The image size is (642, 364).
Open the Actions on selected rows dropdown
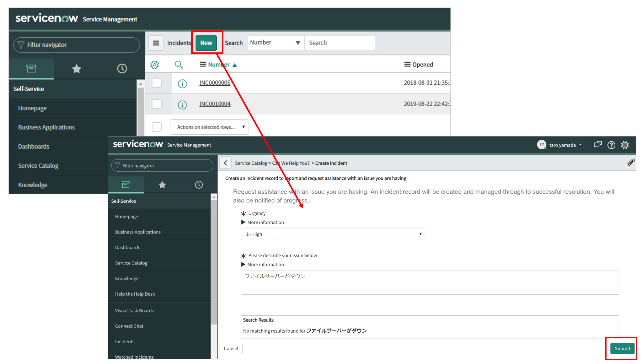(209, 127)
